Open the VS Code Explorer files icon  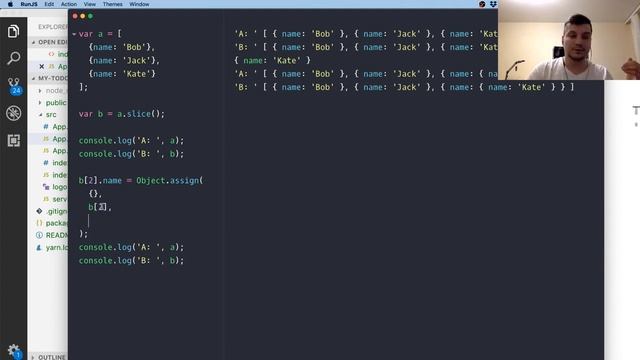coord(13,31)
